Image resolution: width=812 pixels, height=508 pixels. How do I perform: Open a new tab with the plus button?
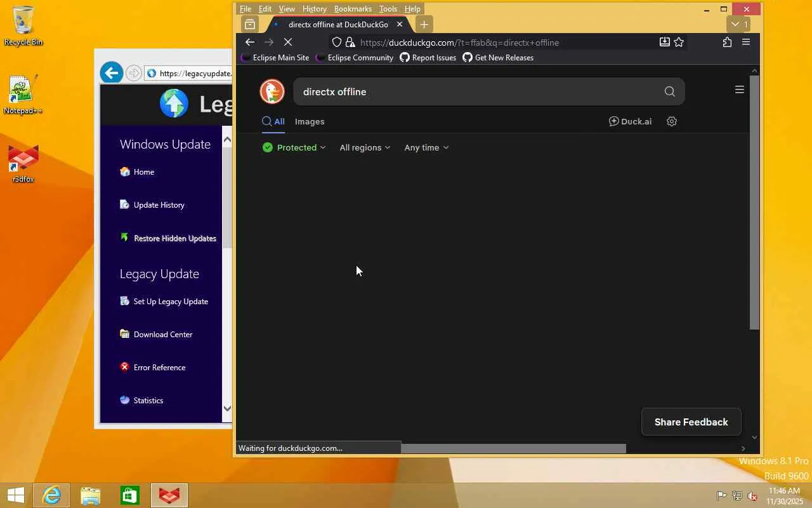click(x=424, y=24)
